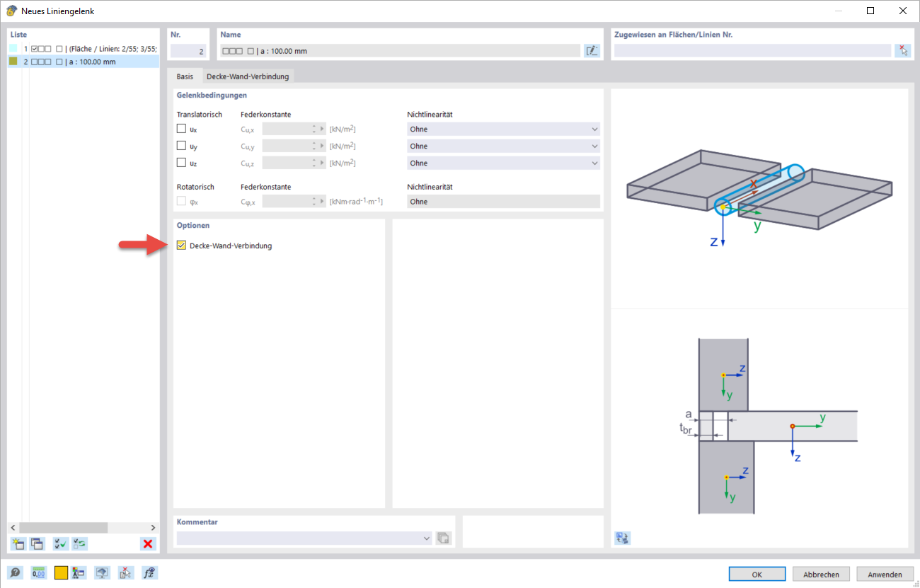Click the Abbrechen button

coord(821,575)
